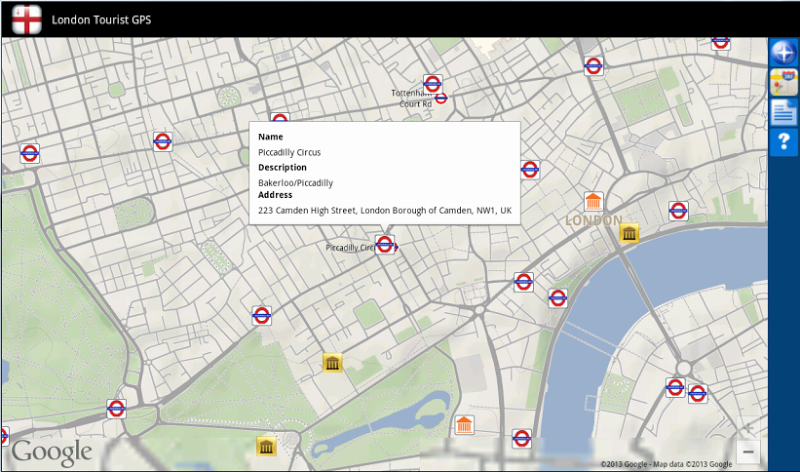
Task: Zoom out with the minus button
Action: point(747,451)
